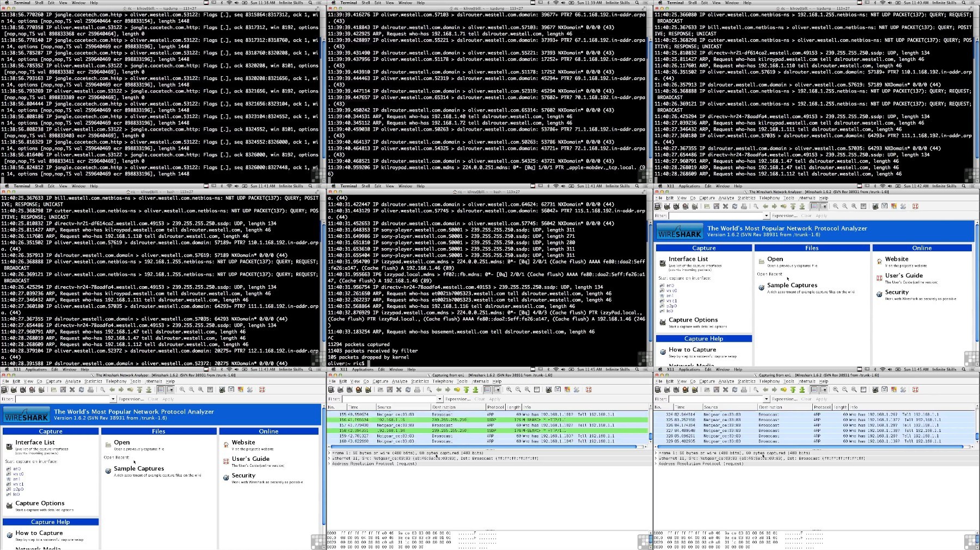Toggle the auto scroll button in the window showing packet 324
The width and height of the screenshot is (980, 550).
[824, 390]
